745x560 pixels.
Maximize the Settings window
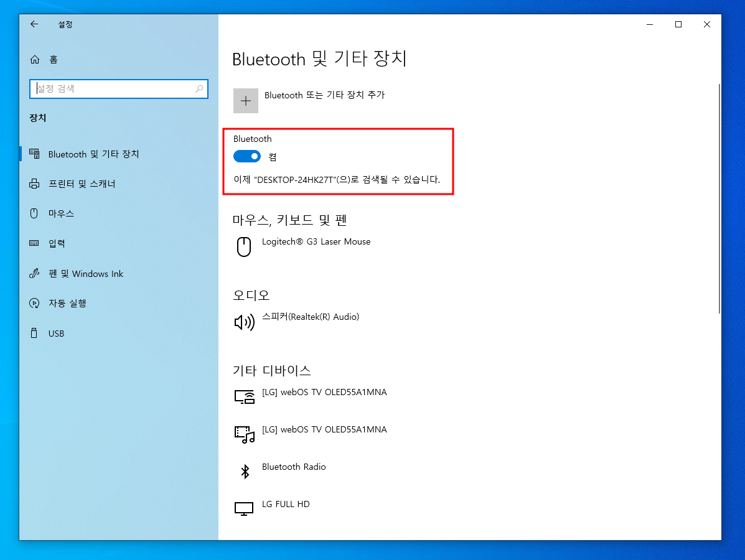tap(678, 24)
